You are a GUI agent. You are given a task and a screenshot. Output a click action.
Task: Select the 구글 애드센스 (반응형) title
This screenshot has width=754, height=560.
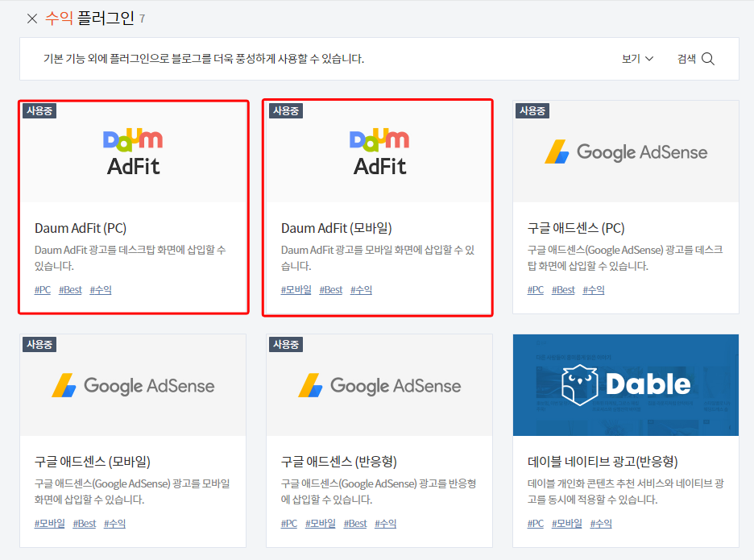tap(339, 462)
